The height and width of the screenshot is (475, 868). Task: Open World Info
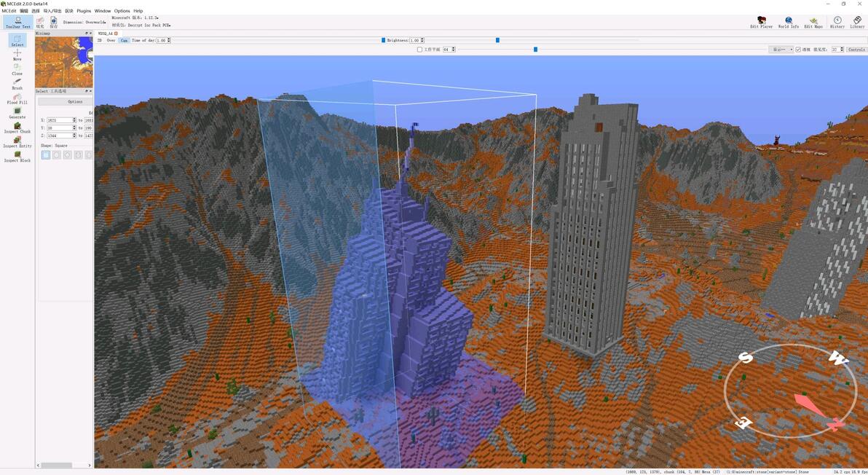789,22
